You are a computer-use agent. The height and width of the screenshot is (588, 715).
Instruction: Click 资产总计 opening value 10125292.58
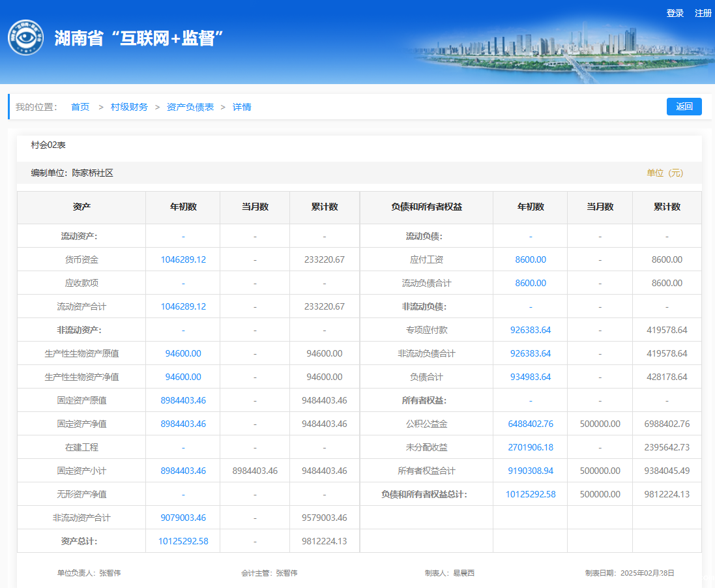click(183, 541)
